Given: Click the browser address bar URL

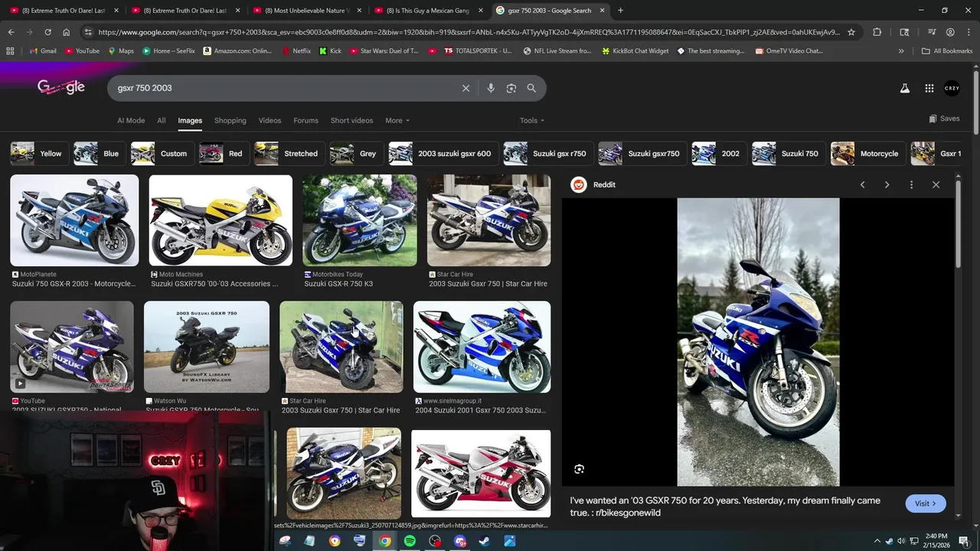Looking at the screenshot, I should tap(469, 32).
